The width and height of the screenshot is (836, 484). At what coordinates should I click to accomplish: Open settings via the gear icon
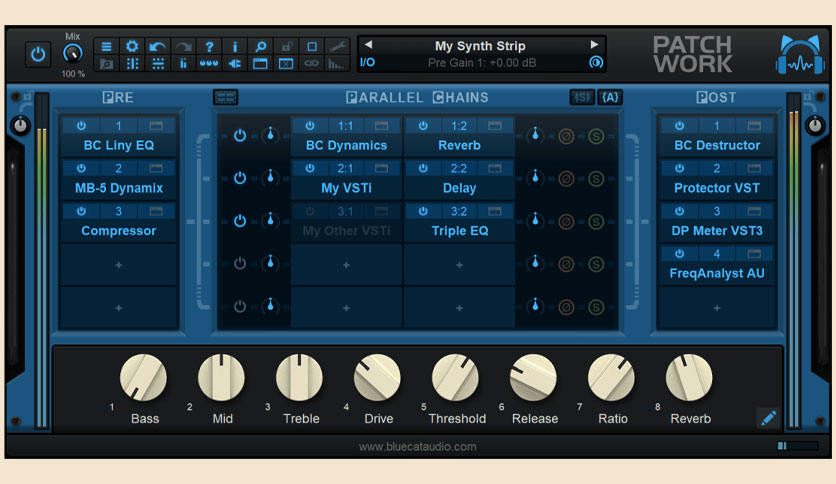[132, 47]
